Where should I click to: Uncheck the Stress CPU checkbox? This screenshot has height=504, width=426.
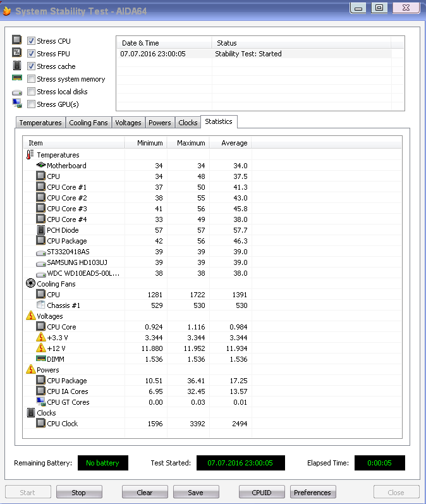(x=31, y=41)
